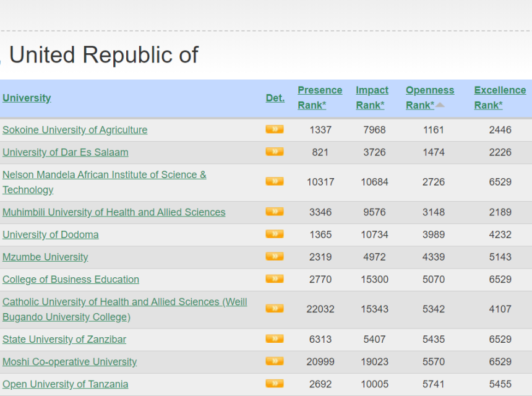
Task: Open details for Moshi Co-operative University
Action: (274, 361)
